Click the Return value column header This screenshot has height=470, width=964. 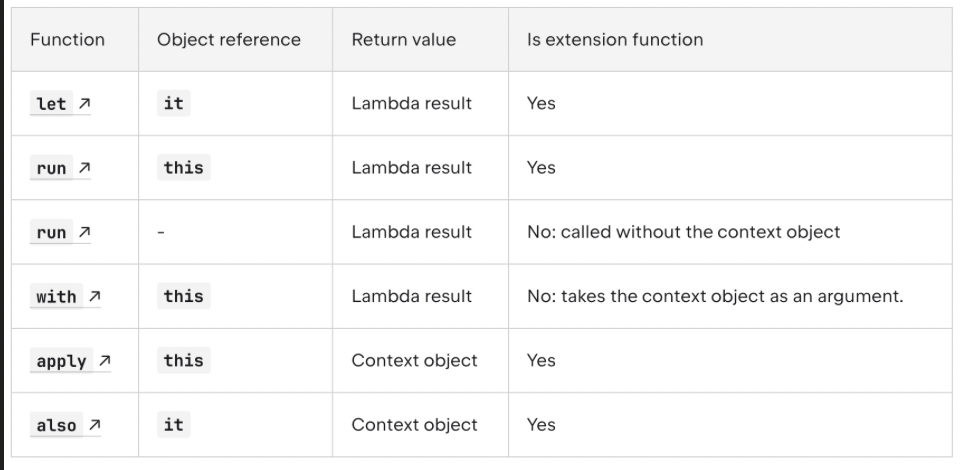click(403, 40)
